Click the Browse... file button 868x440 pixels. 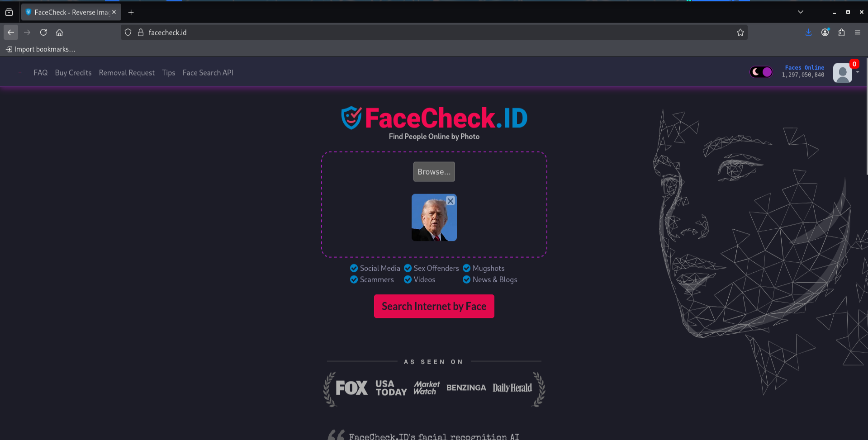click(x=434, y=172)
